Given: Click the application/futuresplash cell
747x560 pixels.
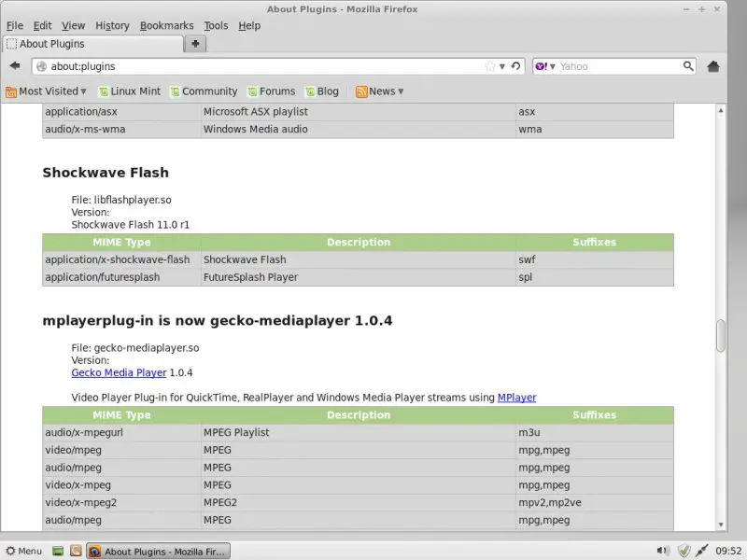Looking at the screenshot, I should point(121,277).
